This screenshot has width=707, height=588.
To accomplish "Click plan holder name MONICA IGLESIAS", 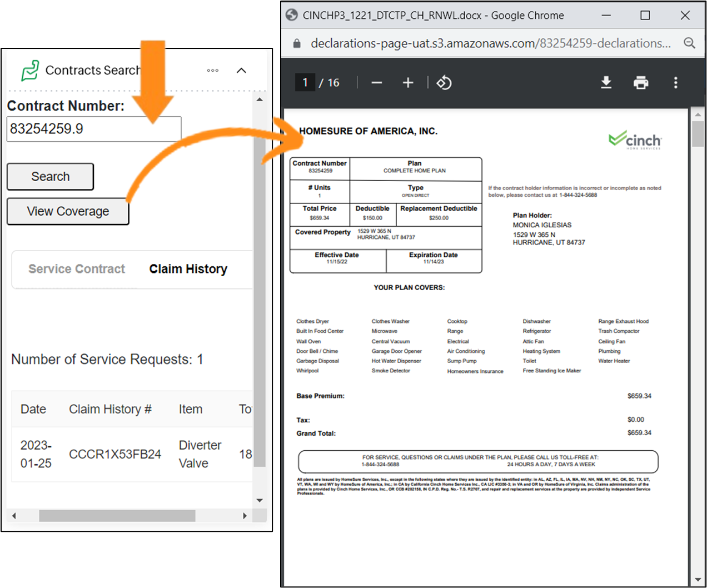I will click(542, 225).
